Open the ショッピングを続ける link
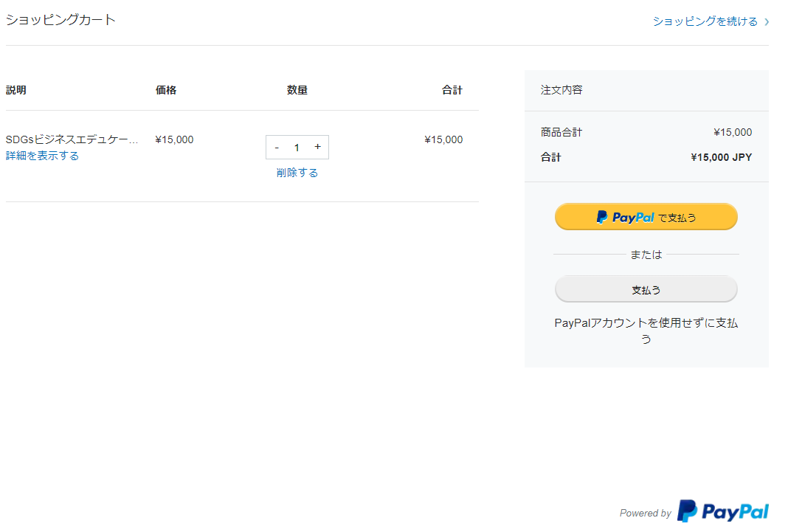This screenshot has width=788, height=532. [705, 21]
